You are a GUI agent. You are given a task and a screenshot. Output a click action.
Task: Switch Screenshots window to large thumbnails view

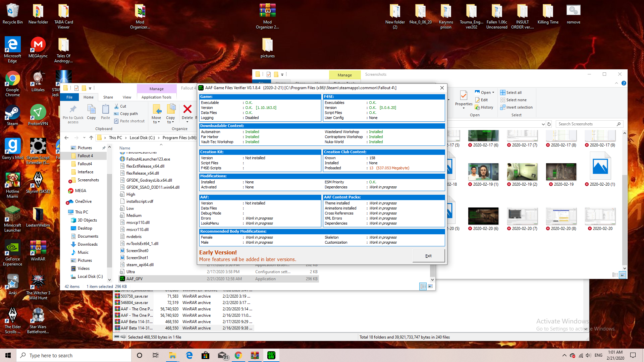[623, 275]
